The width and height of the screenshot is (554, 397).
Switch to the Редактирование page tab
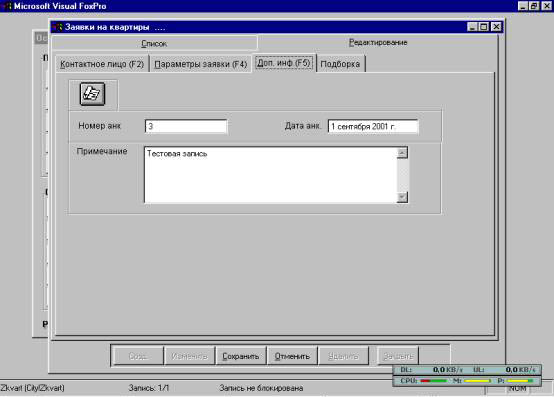378,42
